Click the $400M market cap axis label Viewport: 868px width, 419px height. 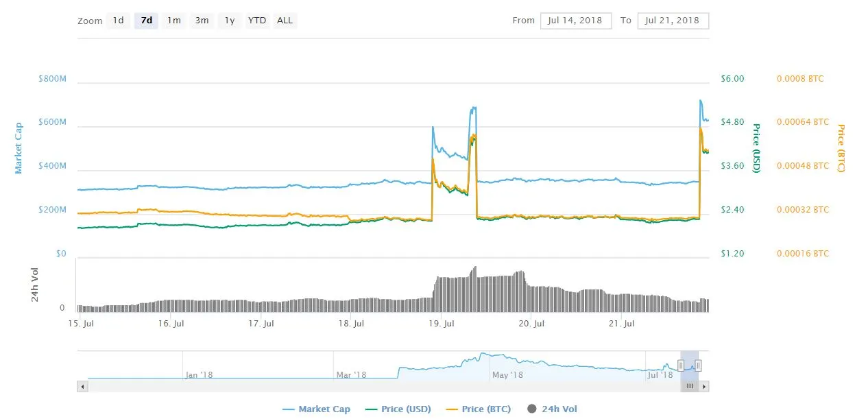(x=52, y=166)
